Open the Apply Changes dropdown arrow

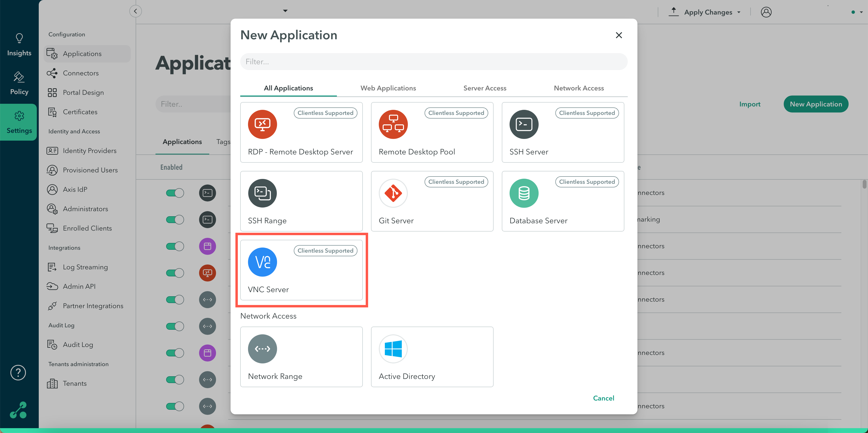coord(739,12)
